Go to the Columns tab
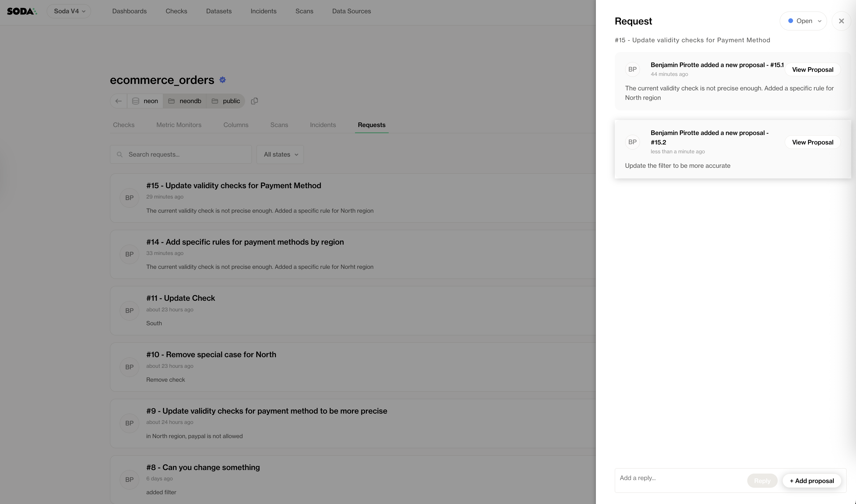 [236, 125]
